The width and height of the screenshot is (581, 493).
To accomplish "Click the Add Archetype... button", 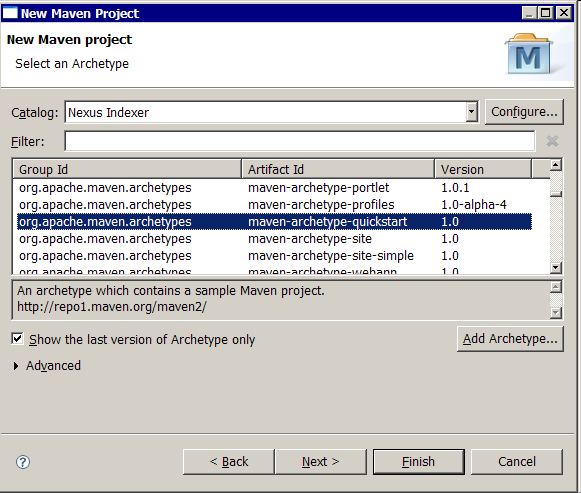I will tap(510, 339).
